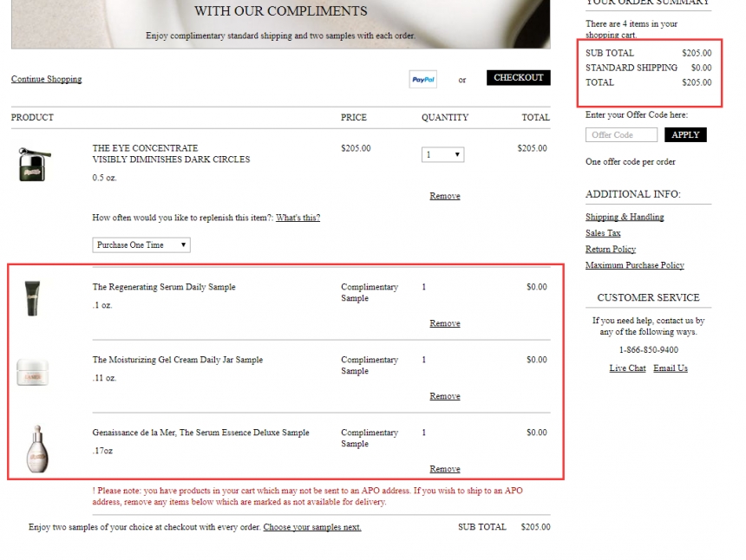
Task: Focus the Offer Code input field
Action: pyautogui.click(x=621, y=134)
